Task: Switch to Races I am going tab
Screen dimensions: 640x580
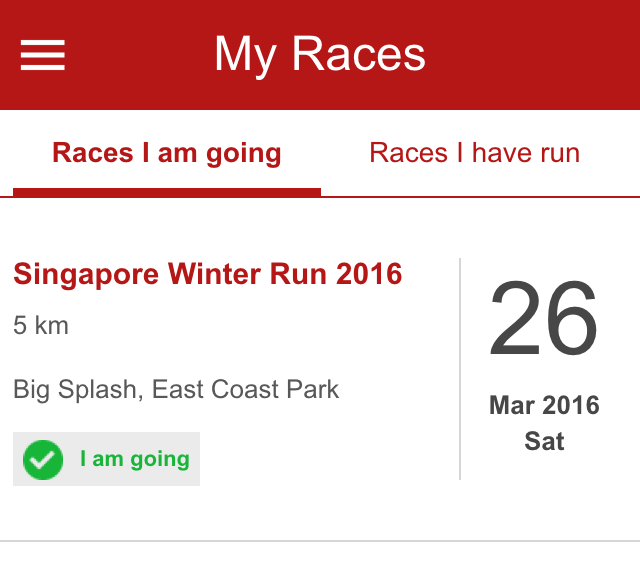Action: pos(167,153)
